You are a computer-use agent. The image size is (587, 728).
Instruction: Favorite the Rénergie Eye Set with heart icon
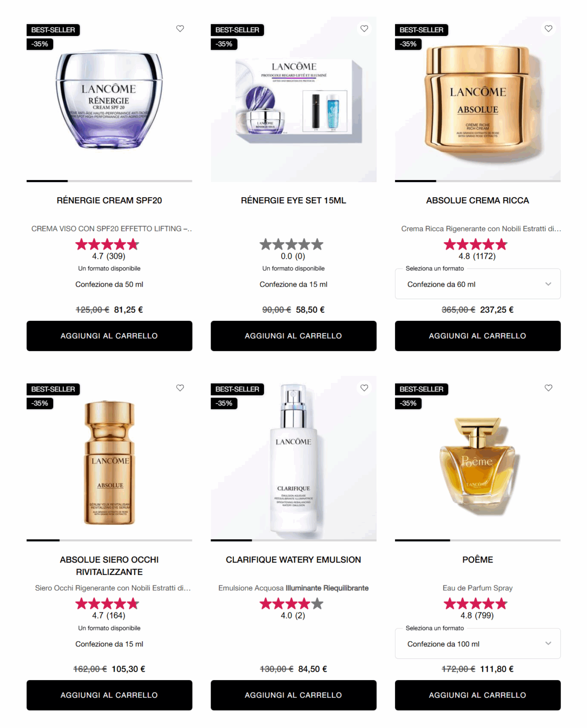[x=364, y=28]
